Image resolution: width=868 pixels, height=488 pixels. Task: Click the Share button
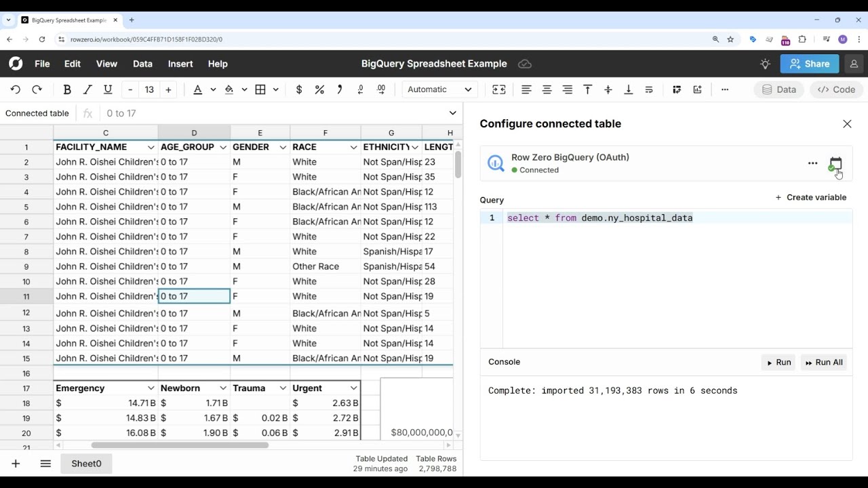(x=810, y=64)
